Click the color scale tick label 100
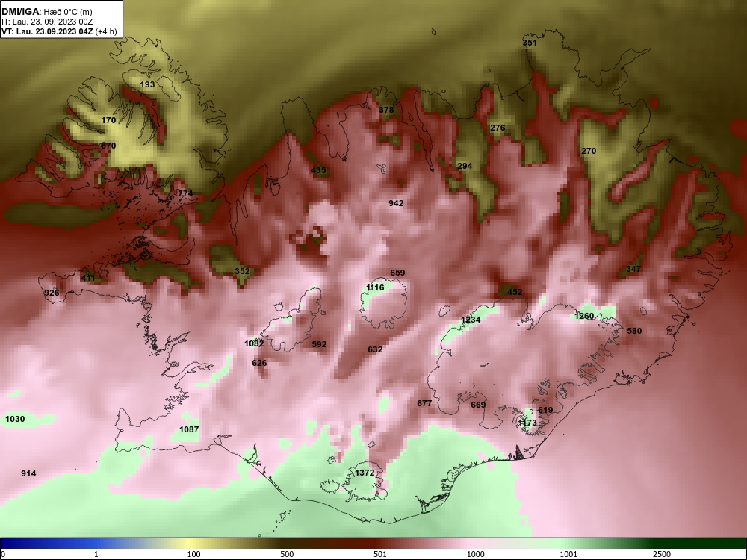The image size is (747, 560). point(193,554)
